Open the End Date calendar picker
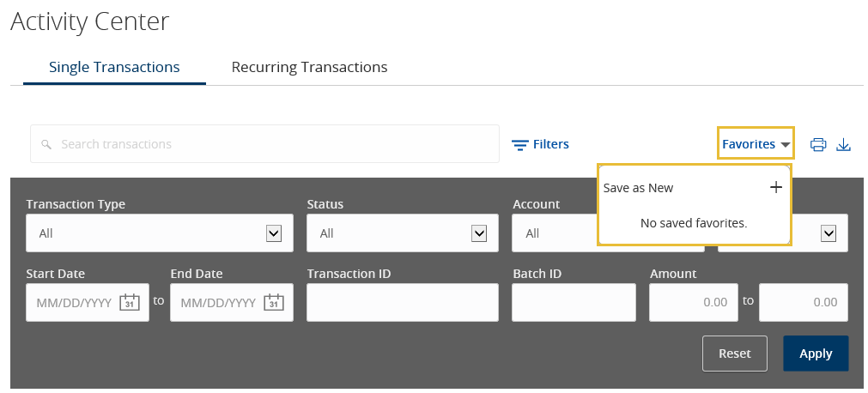 [273, 302]
